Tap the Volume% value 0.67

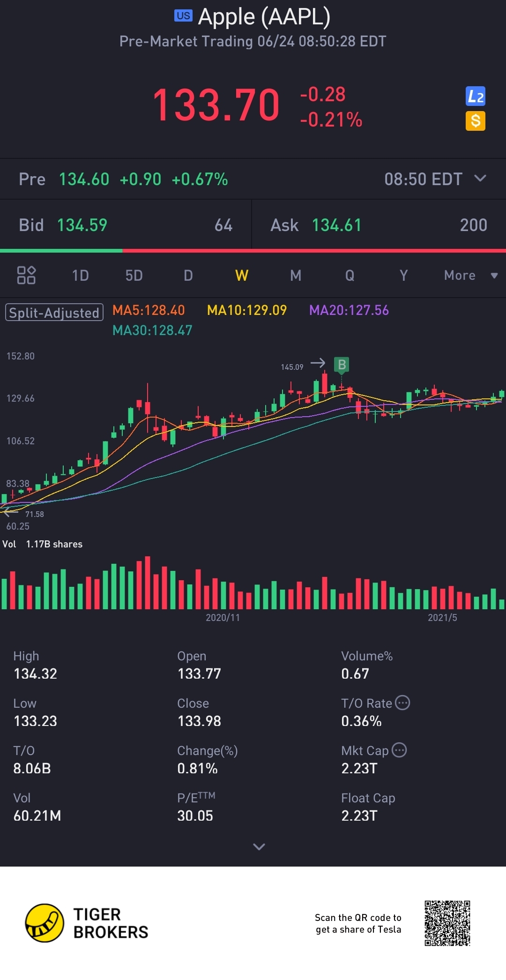[x=355, y=673]
